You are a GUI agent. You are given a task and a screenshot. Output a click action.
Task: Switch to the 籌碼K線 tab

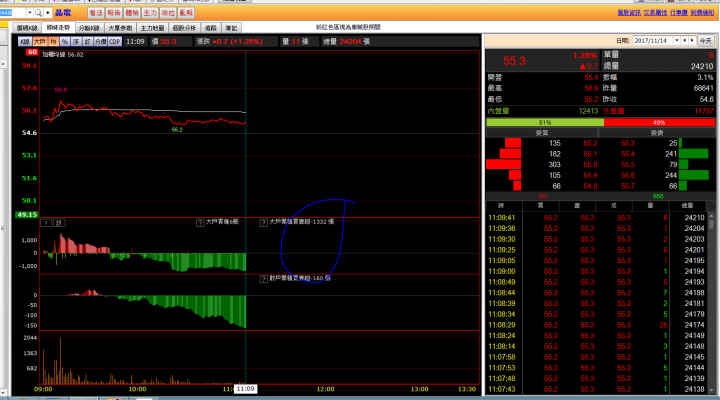pyautogui.click(x=27, y=28)
